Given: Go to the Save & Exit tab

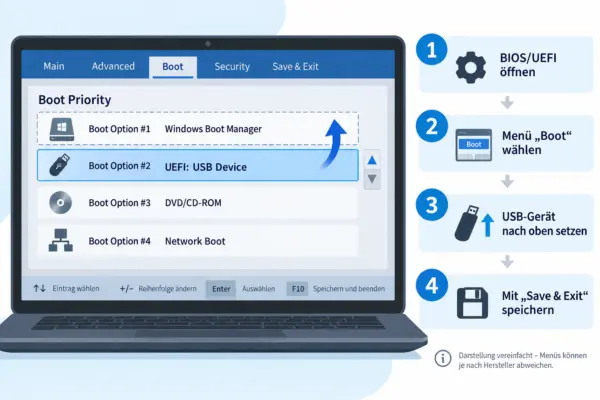Looking at the screenshot, I should [x=295, y=67].
